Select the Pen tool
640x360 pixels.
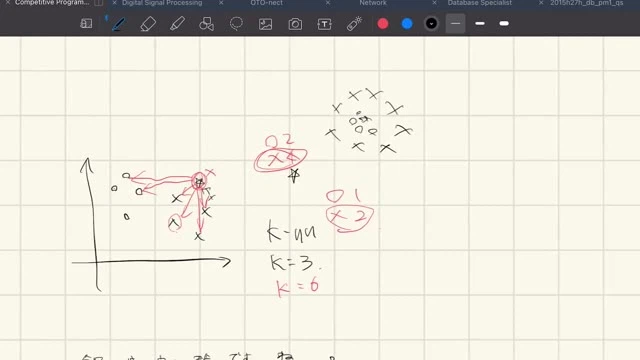(118, 24)
